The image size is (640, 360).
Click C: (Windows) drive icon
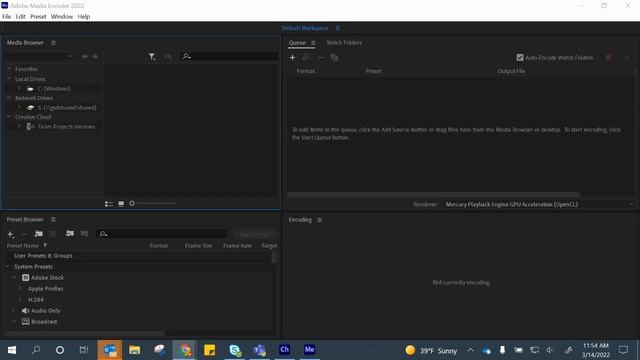point(30,89)
